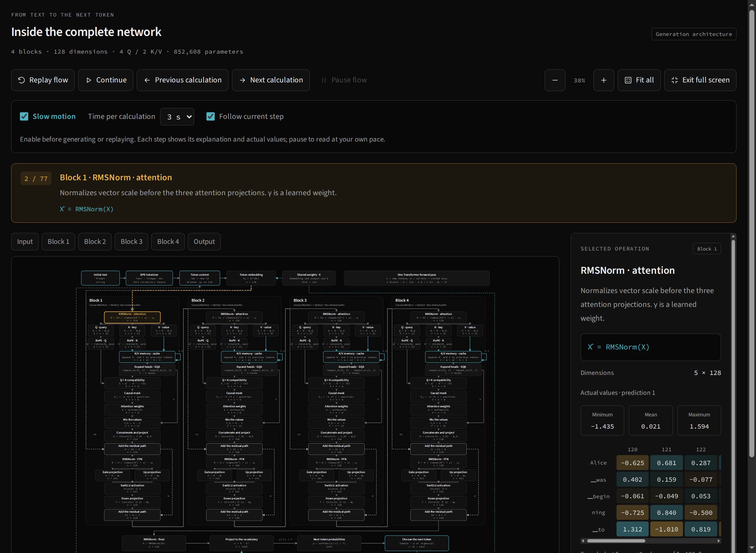The height and width of the screenshot is (553, 756).
Task: Zoom in with the plus icon
Action: pos(604,80)
